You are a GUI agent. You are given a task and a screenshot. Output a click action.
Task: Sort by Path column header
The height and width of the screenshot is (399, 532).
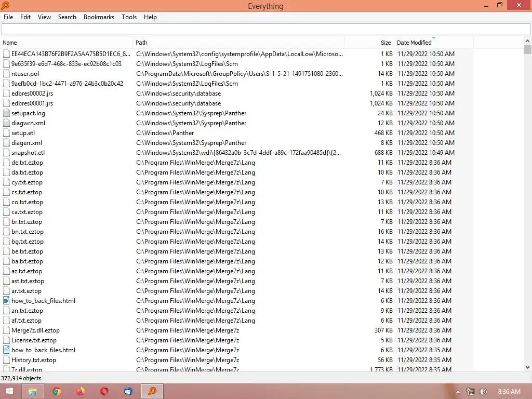tap(238, 43)
